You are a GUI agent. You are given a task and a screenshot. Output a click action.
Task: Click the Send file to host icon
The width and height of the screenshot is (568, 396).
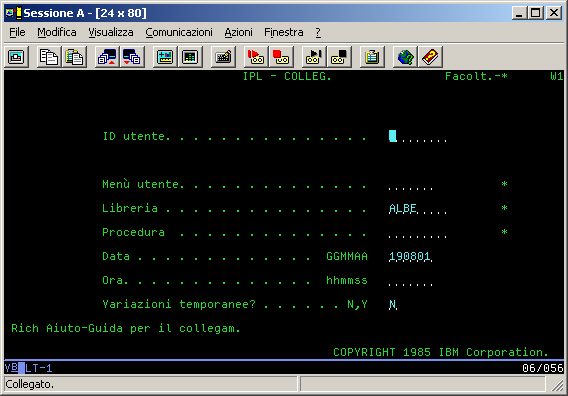pyautogui.click(x=107, y=57)
